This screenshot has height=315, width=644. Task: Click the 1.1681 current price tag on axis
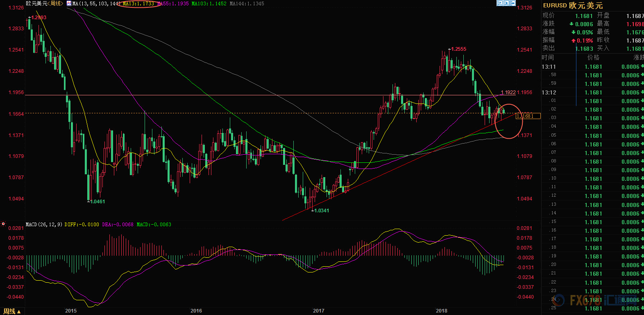click(528, 116)
